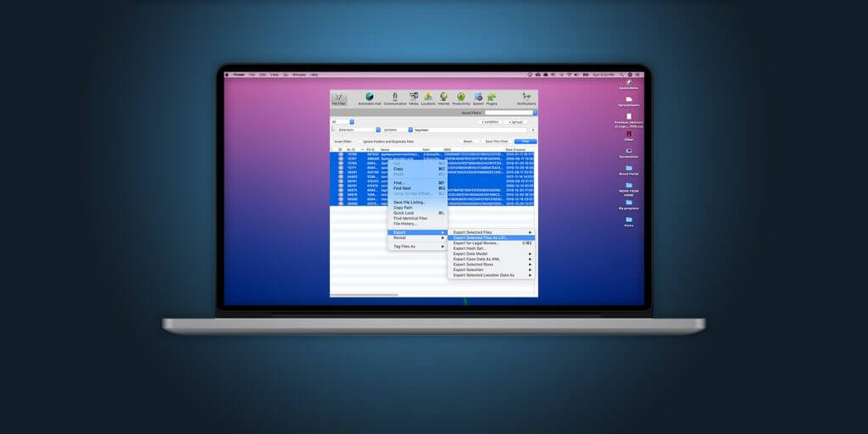Click the filter value text field
Image resolution: width=868 pixels, height=434 pixels.
point(470,130)
